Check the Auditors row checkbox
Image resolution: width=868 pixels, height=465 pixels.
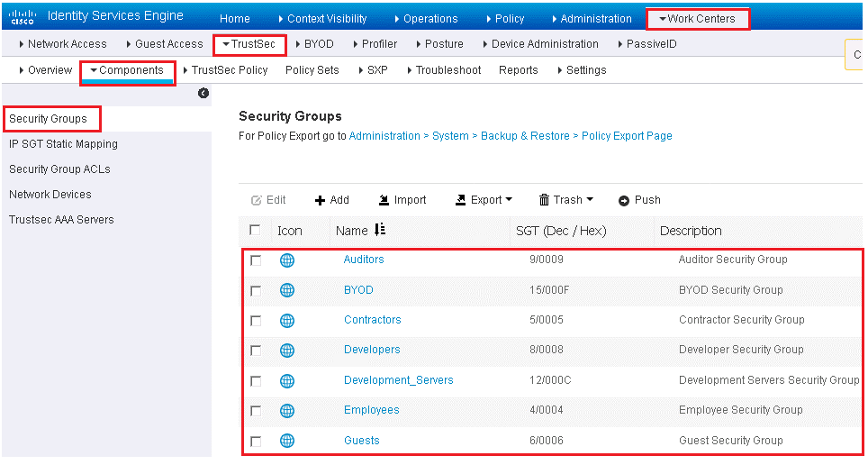tap(255, 260)
